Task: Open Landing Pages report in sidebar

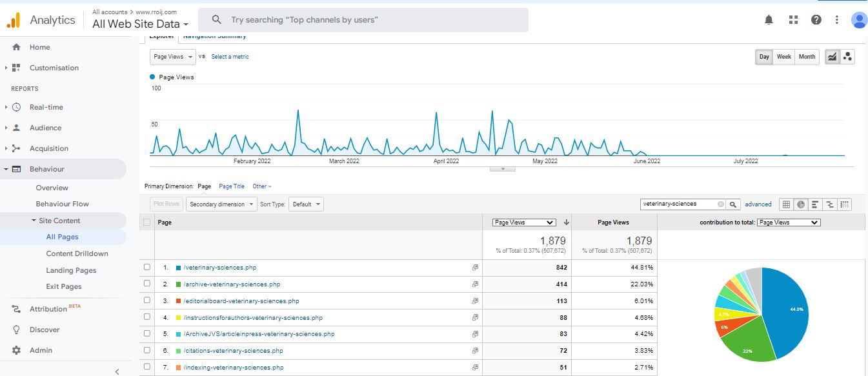Action: click(71, 270)
